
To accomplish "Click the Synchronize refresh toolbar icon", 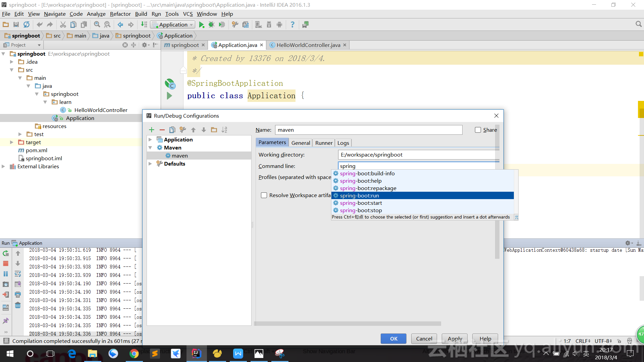I will pyautogui.click(x=26, y=25).
